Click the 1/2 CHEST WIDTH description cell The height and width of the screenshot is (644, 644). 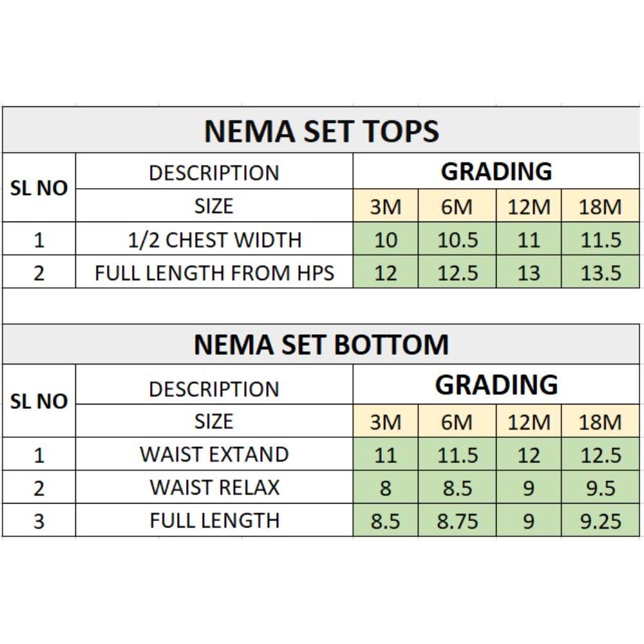pos(214,239)
